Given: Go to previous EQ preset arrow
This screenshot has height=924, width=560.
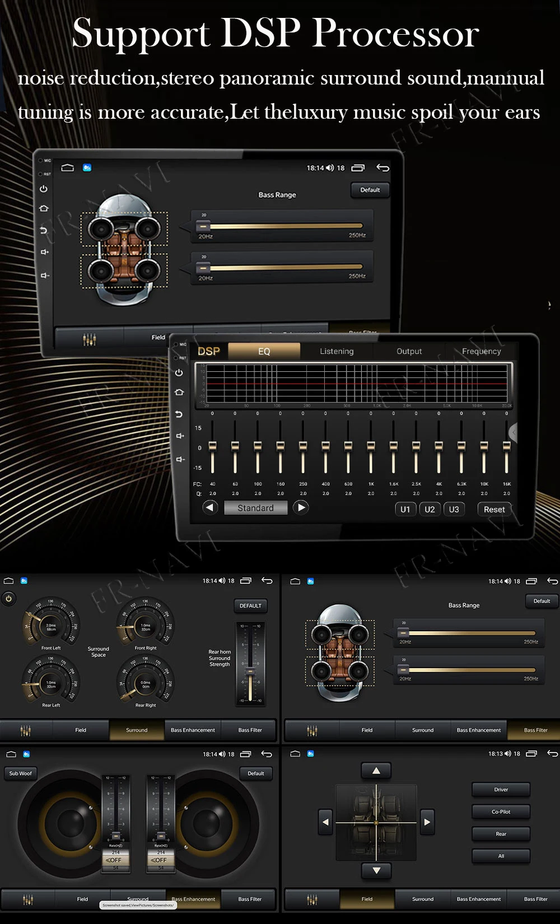Looking at the screenshot, I should pyautogui.click(x=210, y=507).
